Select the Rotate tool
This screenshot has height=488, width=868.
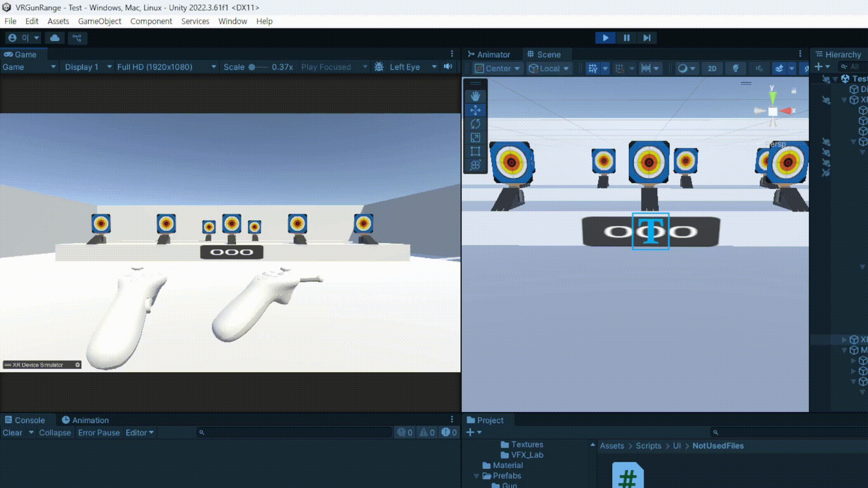click(475, 124)
